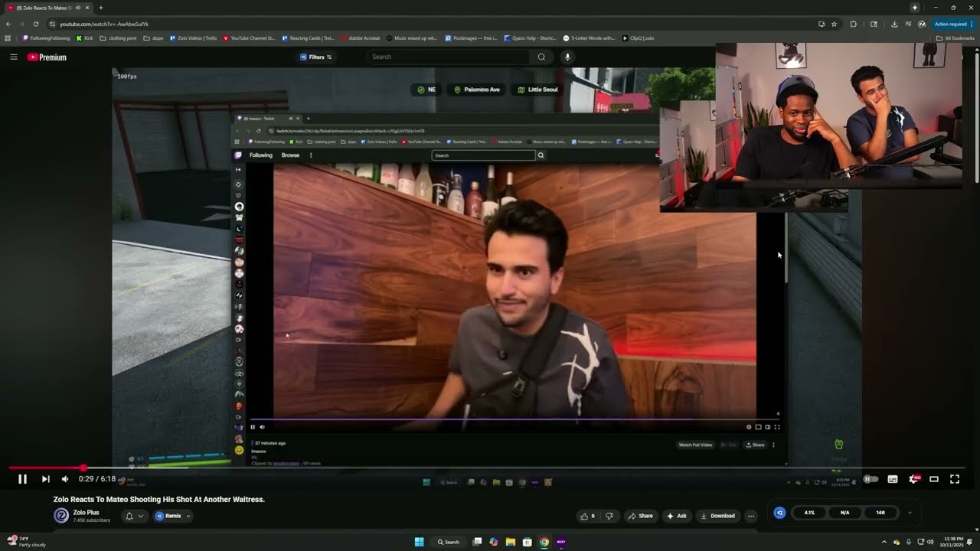
Task: Open Adobe Acrobat bookmark
Action: pyautogui.click(x=360, y=37)
